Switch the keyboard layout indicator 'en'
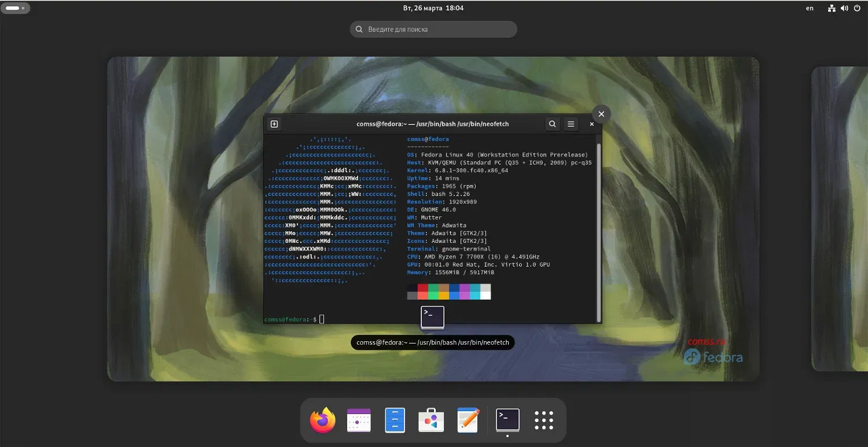The height and width of the screenshot is (447, 868). pyautogui.click(x=810, y=8)
